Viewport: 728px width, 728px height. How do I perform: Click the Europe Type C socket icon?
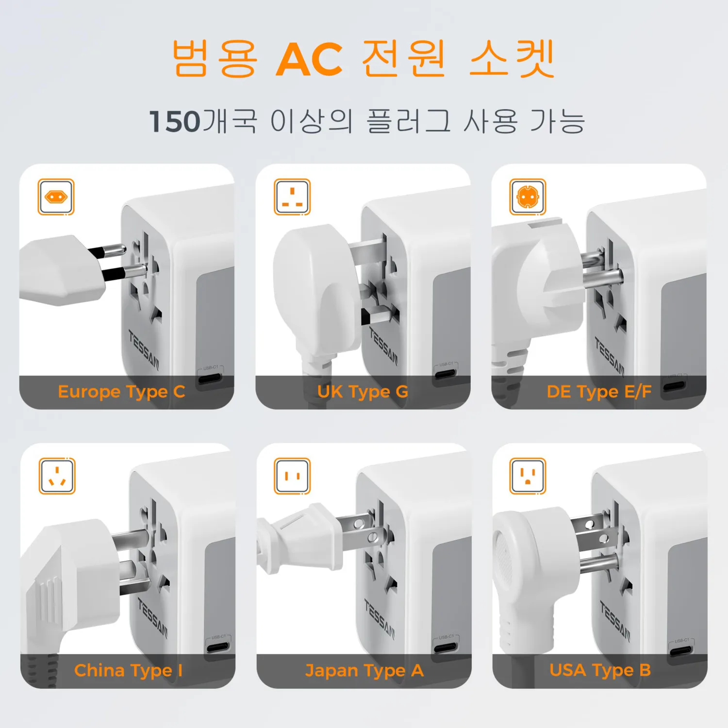(x=56, y=197)
